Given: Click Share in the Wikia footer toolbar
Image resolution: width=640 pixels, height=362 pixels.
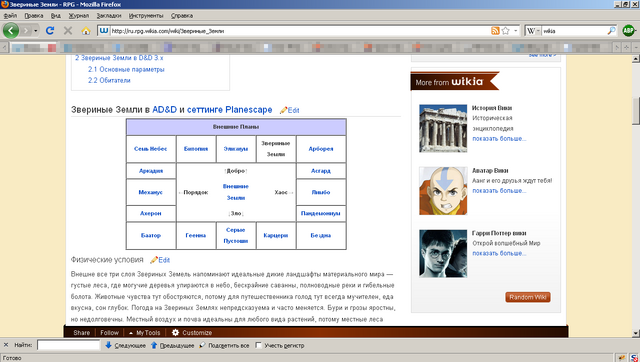Looking at the screenshot, I should tap(82, 333).
